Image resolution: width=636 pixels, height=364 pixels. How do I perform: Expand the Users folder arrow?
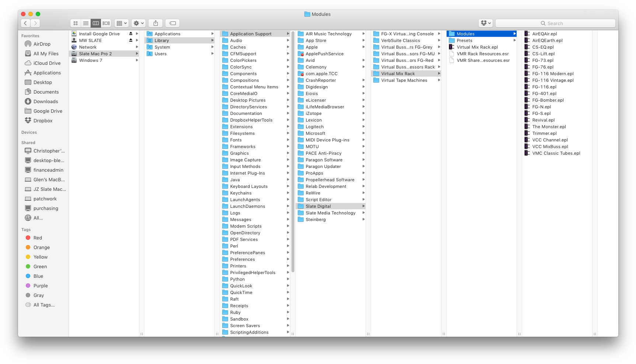212,53
